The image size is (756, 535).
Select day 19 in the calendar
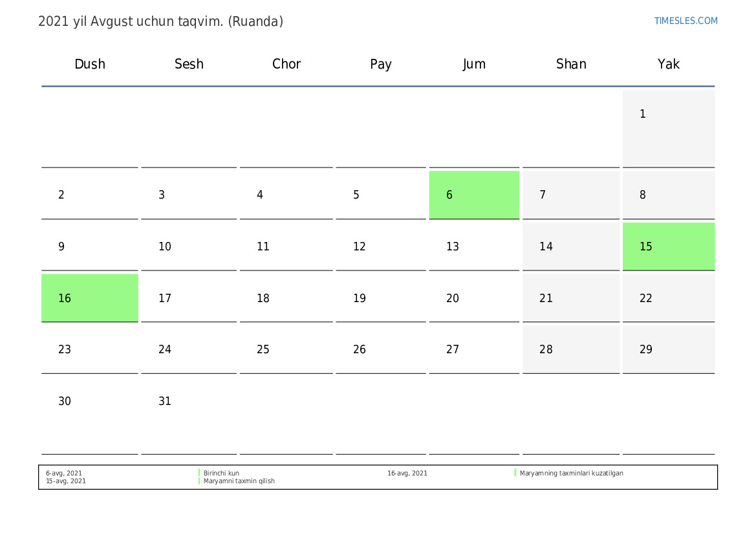[381, 298]
